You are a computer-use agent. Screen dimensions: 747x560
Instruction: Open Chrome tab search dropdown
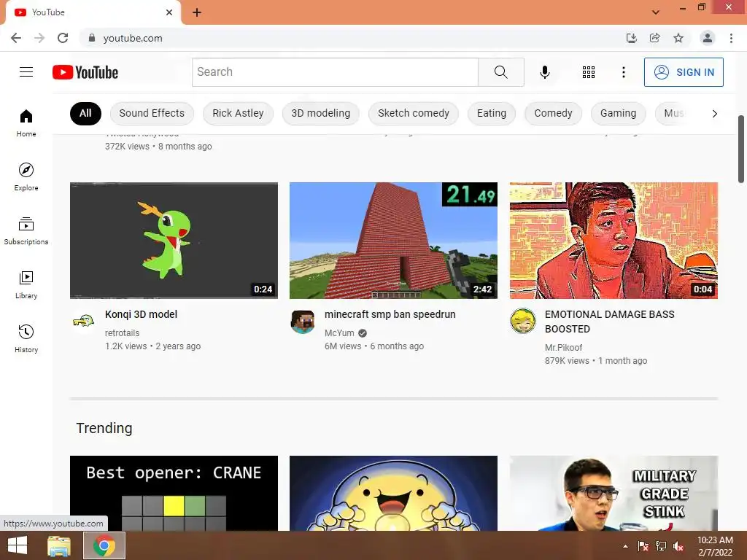[656, 12]
